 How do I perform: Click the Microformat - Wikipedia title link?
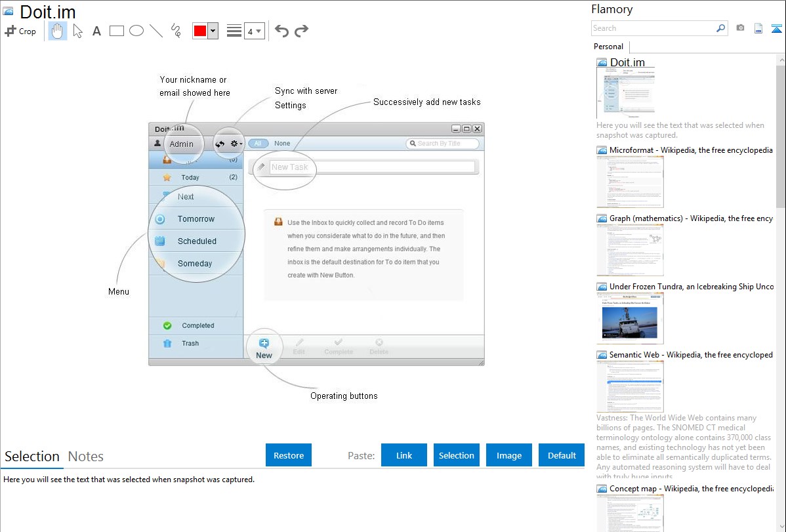click(691, 150)
